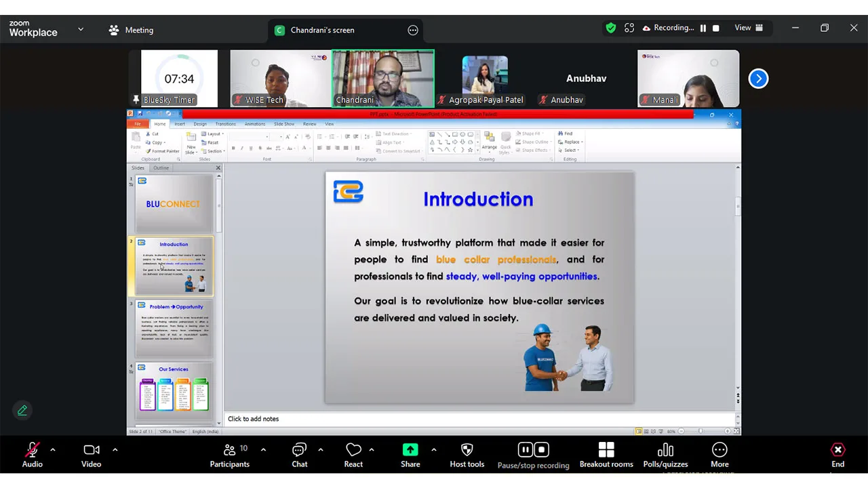Show next participants with blue arrow
Screen dimensions: 868x488
pyautogui.click(x=758, y=79)
